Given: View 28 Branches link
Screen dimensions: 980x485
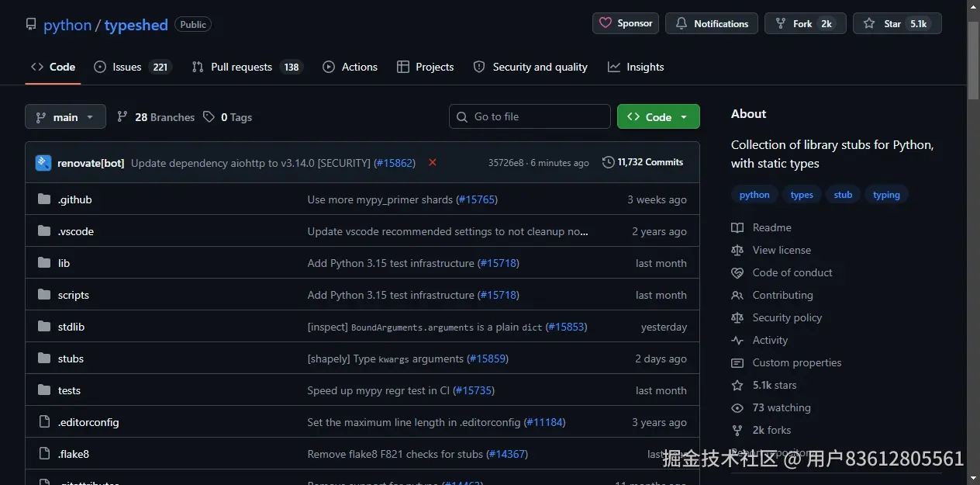Looking at the screenshot, I should click(x=156, y=117).
